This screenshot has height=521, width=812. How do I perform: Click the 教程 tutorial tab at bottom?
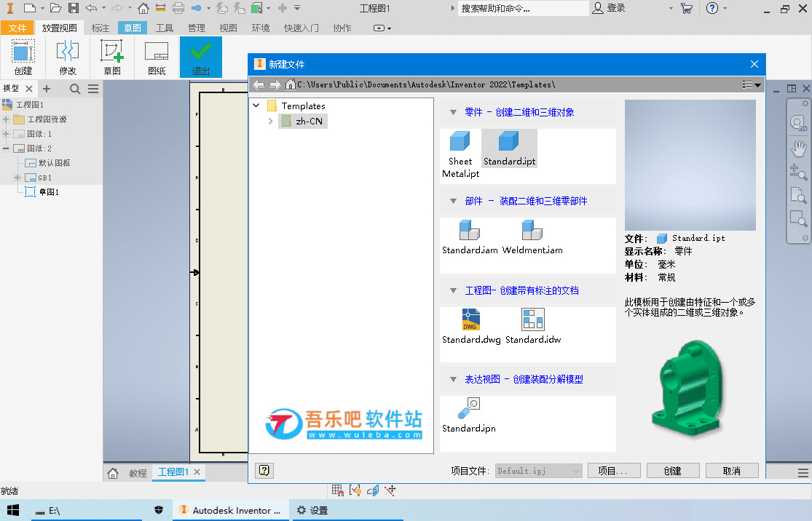tap(138, 473)
